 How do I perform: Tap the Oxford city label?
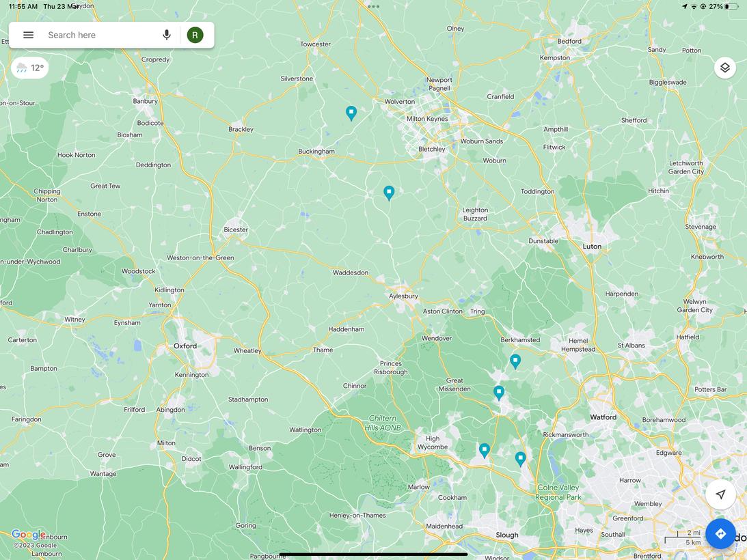185,346
